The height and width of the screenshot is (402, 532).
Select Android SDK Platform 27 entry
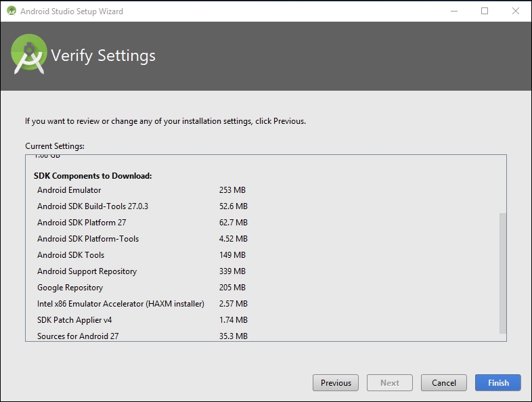click(81, 223)
